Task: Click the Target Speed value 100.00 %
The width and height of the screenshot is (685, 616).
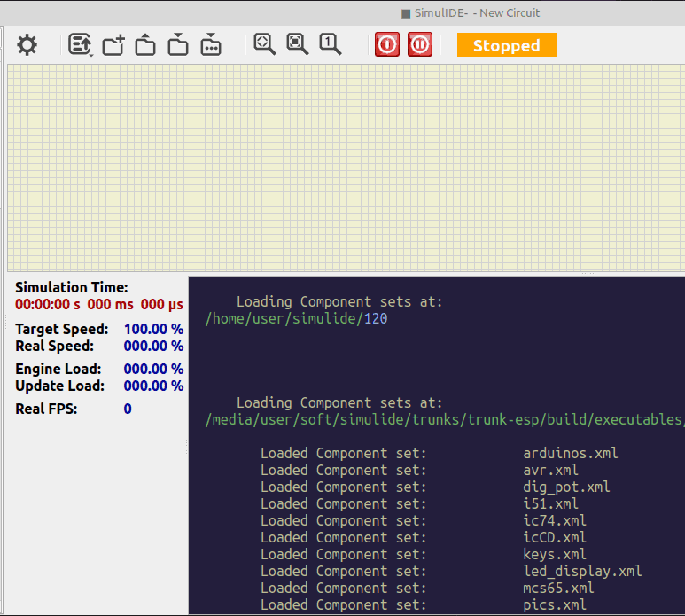Action: (x=153, y=329)
